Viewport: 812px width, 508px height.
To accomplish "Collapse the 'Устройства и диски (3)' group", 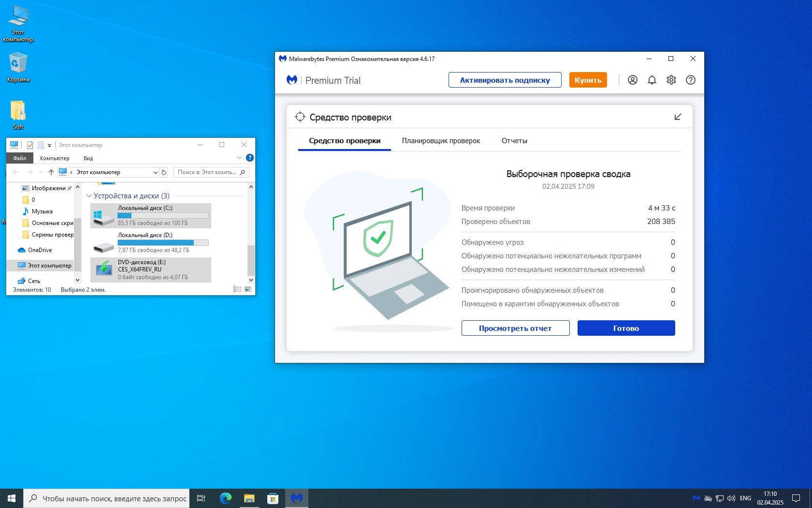I will point(89,196).
